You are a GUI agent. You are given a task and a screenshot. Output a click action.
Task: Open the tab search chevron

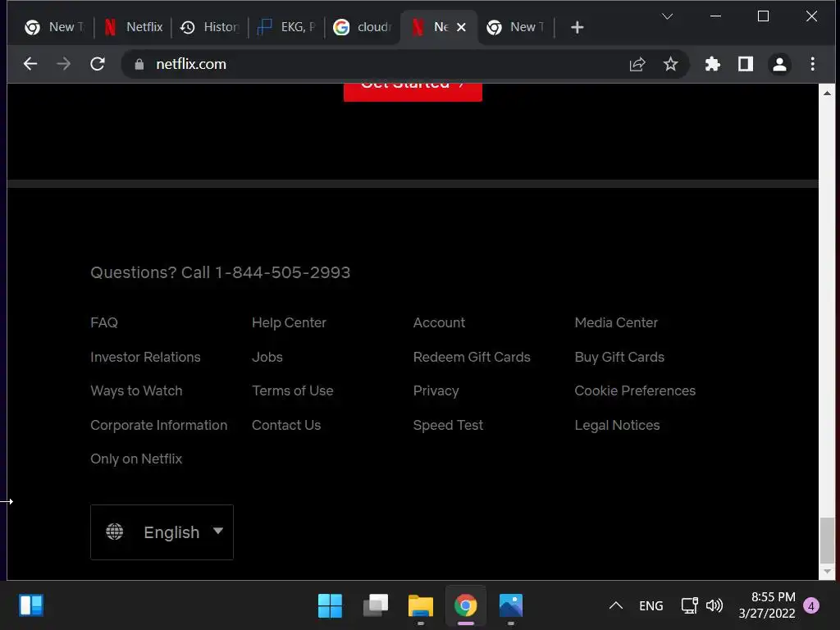[667, 16]
